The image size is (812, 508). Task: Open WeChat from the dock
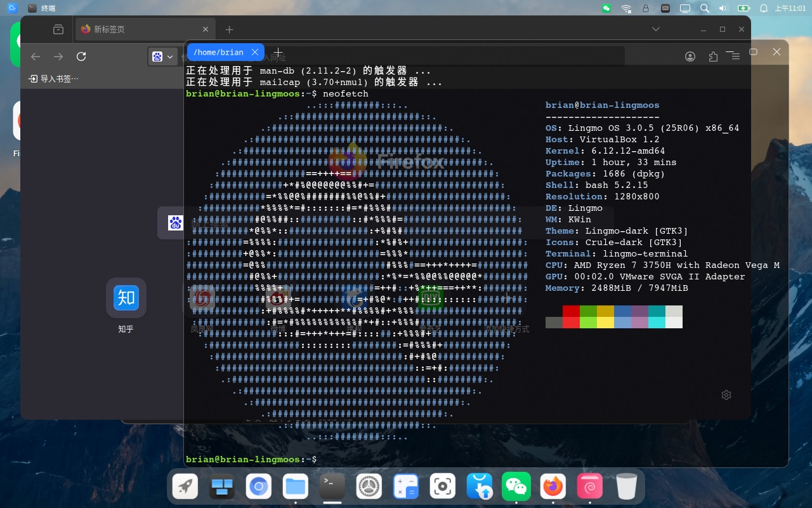516,487
